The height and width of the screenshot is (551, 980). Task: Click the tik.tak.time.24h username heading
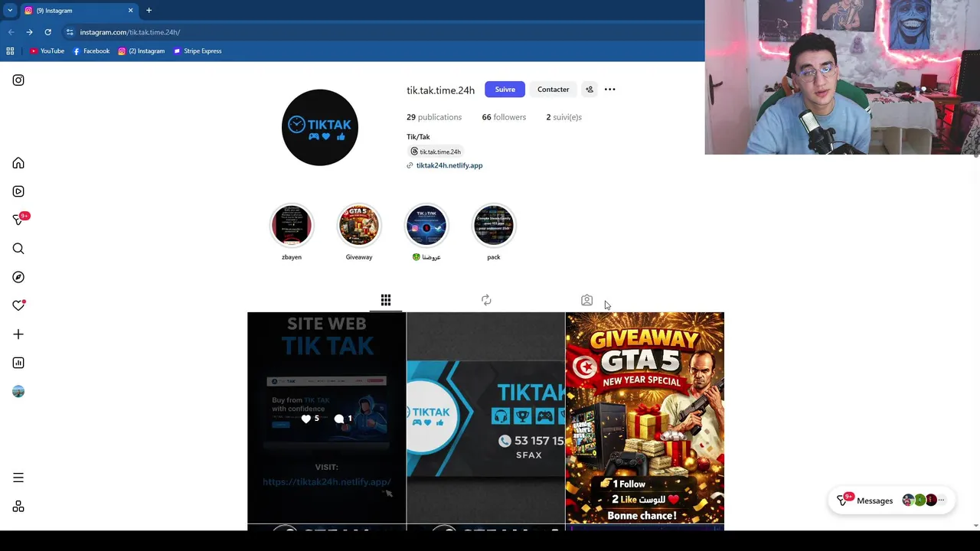pyautogui.click(x=440, y=90)
